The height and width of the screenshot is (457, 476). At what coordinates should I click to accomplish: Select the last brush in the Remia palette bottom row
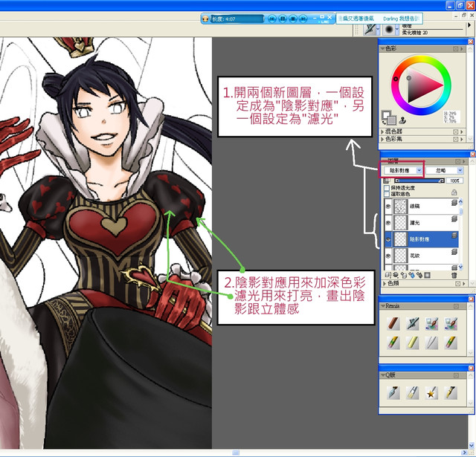451,343
